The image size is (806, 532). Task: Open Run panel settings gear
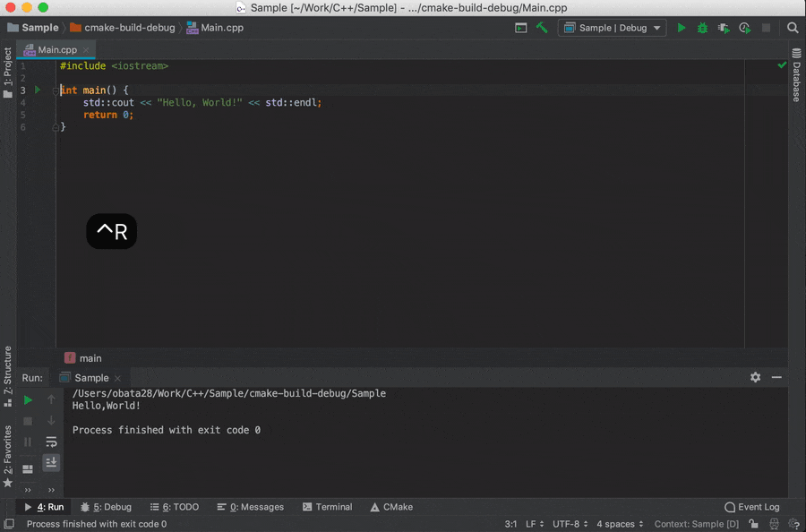pos(755,377)
